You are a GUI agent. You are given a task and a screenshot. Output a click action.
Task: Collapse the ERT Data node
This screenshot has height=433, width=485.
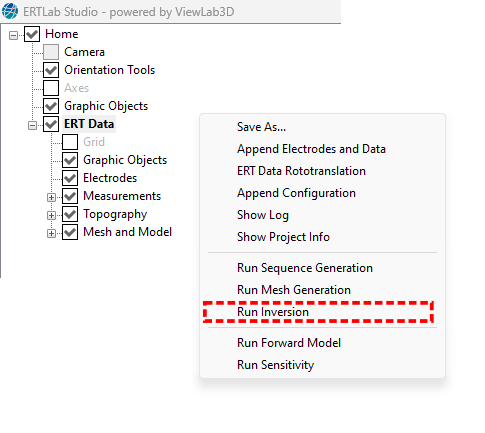[x=32, y=125]
